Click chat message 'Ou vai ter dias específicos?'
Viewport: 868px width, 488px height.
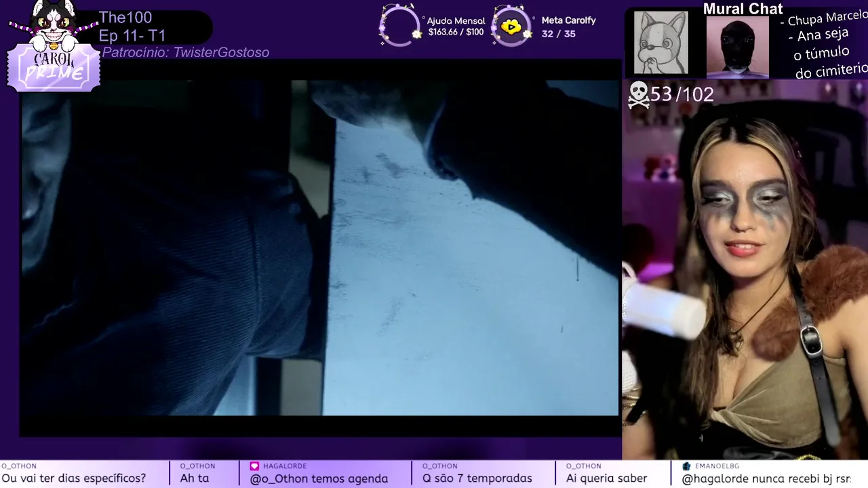pos(73,479)
